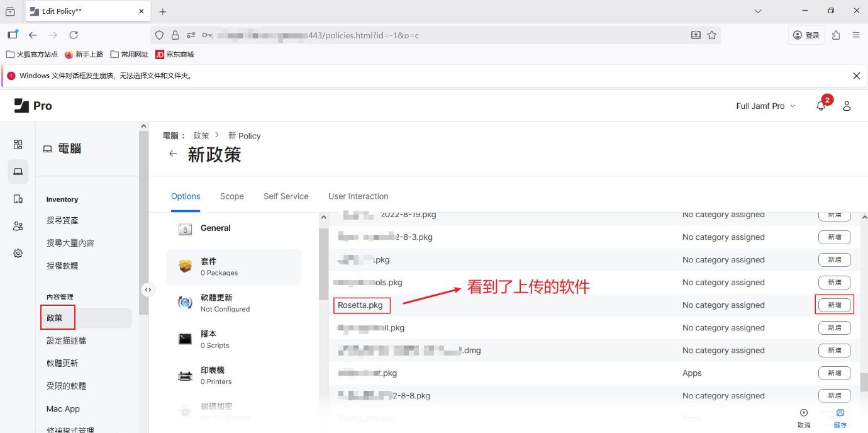Switch to the Scope tab
The image size is (868, 433).
(x=231, y=196)
